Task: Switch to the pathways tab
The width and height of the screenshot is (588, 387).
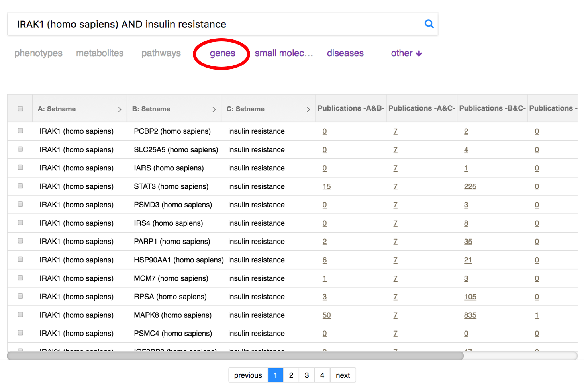Action: pos(161,53)
